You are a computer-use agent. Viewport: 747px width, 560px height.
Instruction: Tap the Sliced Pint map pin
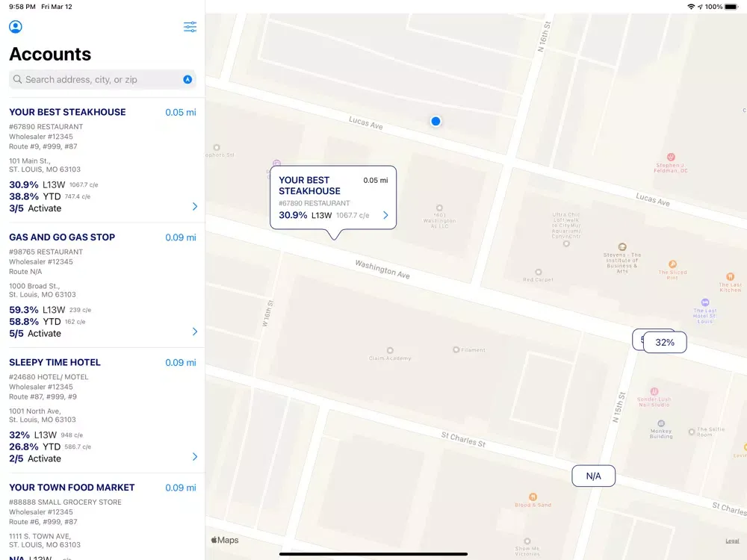pos(672,264)
